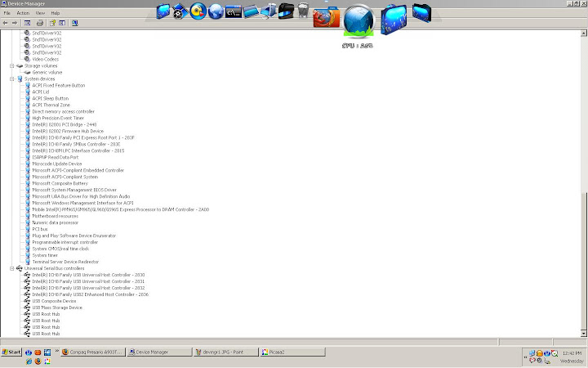The image size is (588, 368).
Task: Click the vertical scrollbar up arrow
Action: click(584, 33)
